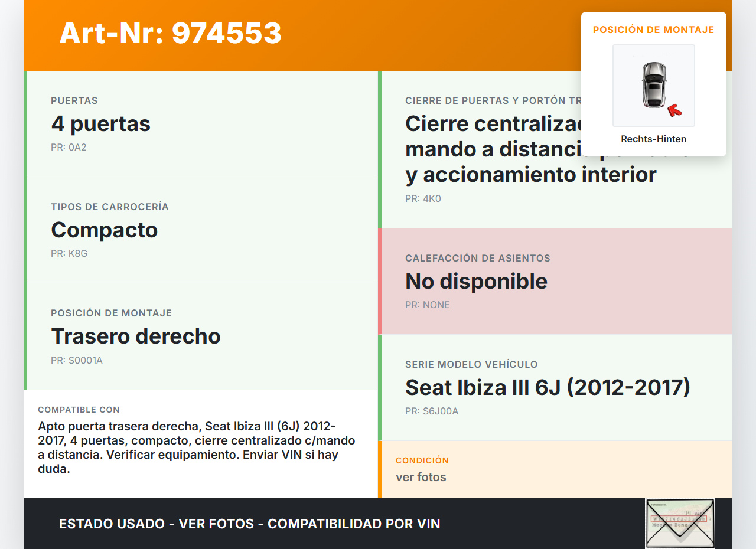Click the "CALEFACCIÓN DE ASIENTOS" label
The image size is (756, 549).
[478, 258]
